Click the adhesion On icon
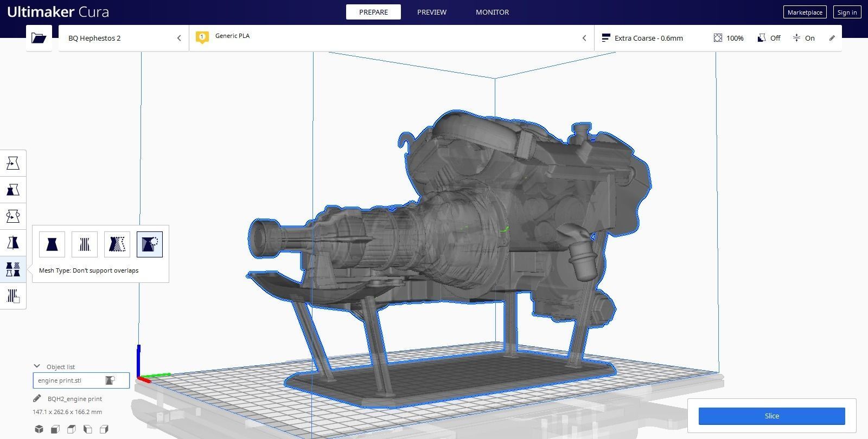This screenshot has width=868, height=439. click(796, 38)
